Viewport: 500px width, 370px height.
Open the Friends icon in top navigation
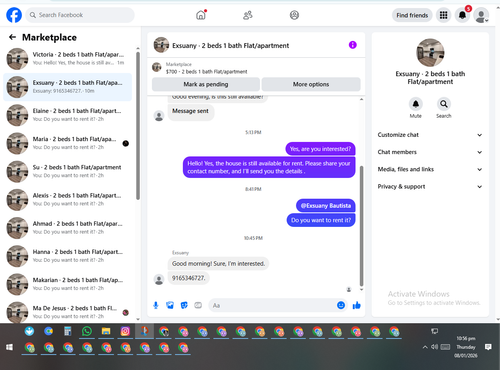[x=248, y=15]
